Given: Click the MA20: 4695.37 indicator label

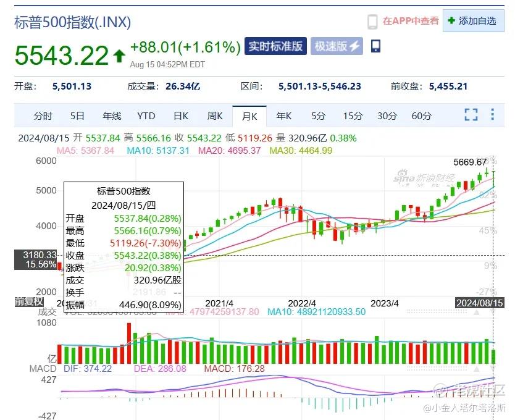Looking at the screenshot, I should (x=230, y=151).
